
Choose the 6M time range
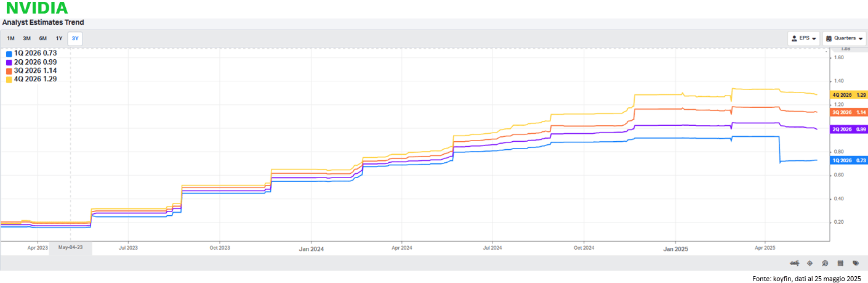42,39
